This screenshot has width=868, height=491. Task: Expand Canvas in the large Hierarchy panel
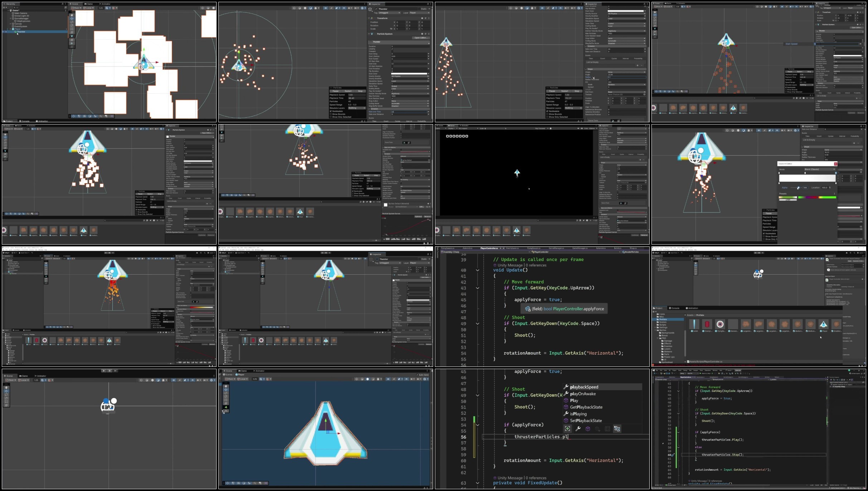11,24
